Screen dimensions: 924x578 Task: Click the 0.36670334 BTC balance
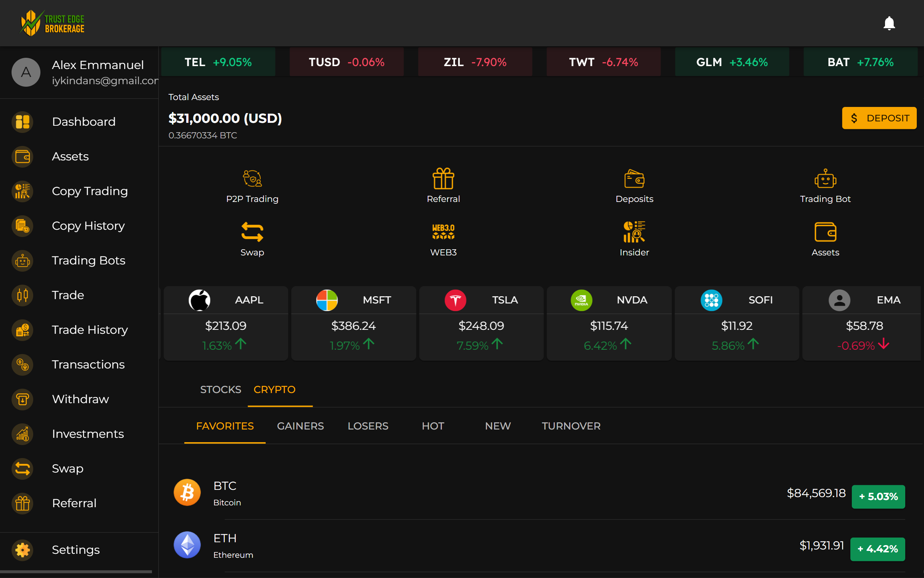tap(203, 135)
